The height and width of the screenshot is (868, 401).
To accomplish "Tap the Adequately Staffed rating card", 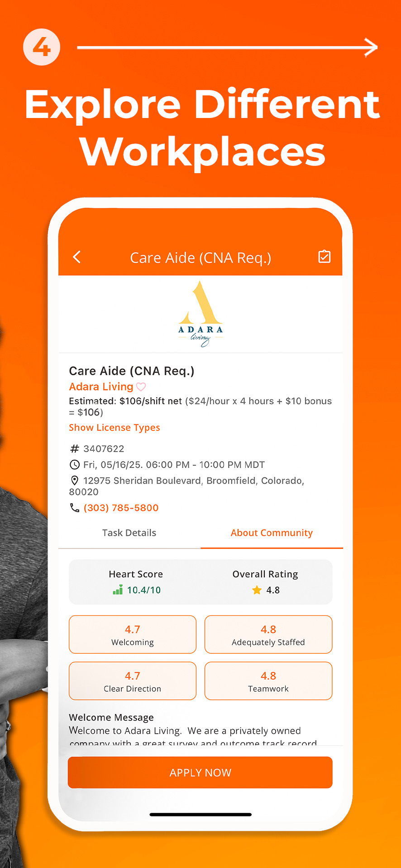I will [x=268, y=634].
